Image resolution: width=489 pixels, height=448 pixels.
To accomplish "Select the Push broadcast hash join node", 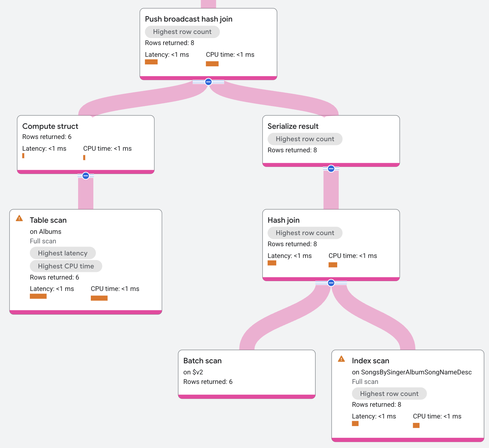I will [x=189, y=19].
